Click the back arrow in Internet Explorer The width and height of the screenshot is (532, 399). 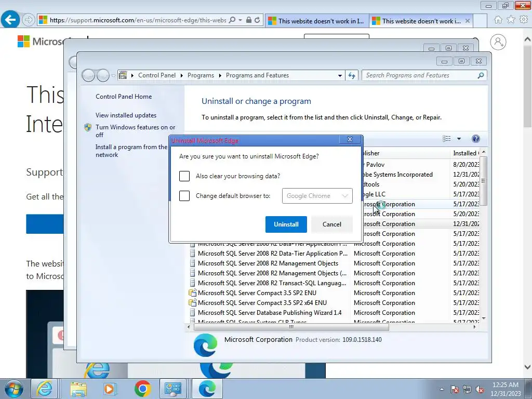coord(10,20)
